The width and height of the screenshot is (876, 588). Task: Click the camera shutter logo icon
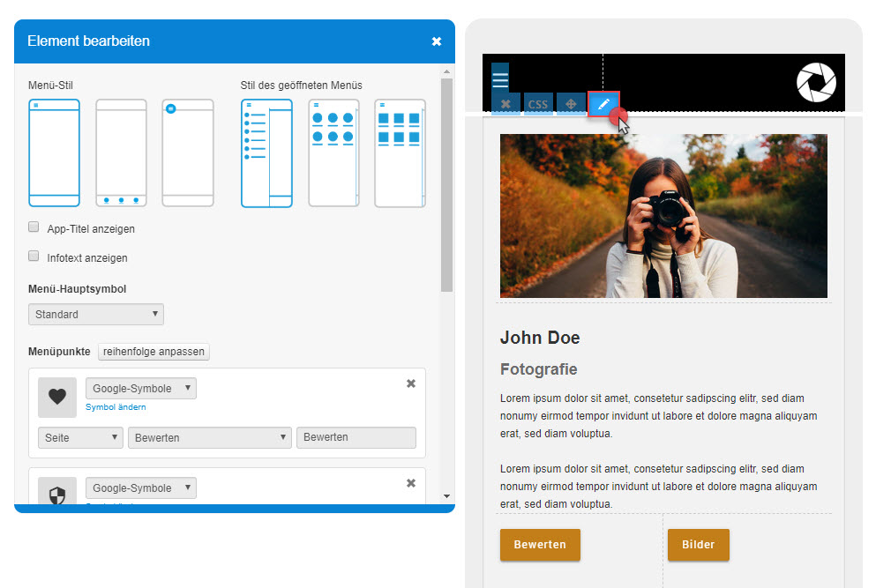[816, 82]
